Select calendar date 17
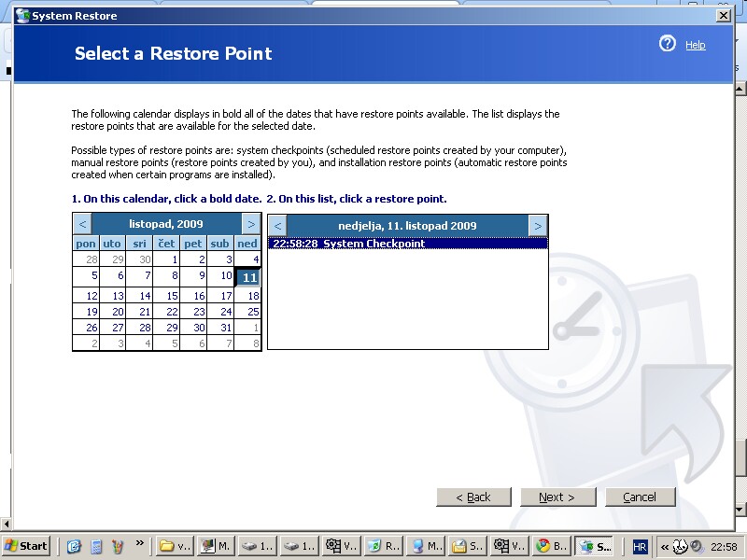This screenshot has width=747, height=560. pos(220,296)
